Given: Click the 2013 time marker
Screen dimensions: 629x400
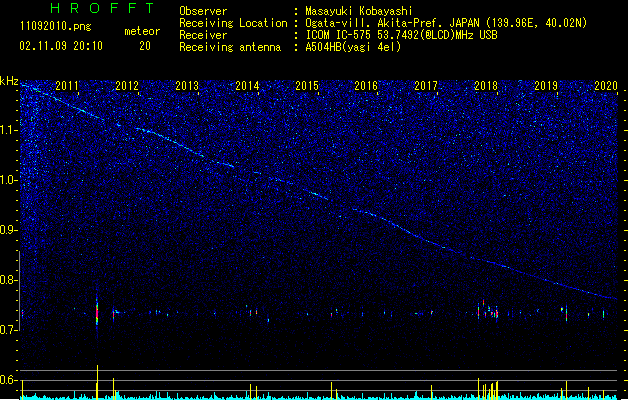Looking at the screenshot, I should pyautogui.click(x=187, y=85).
